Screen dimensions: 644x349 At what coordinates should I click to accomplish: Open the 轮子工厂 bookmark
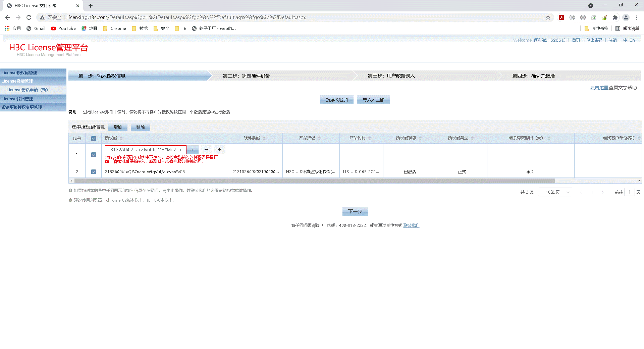pos(214,29)
